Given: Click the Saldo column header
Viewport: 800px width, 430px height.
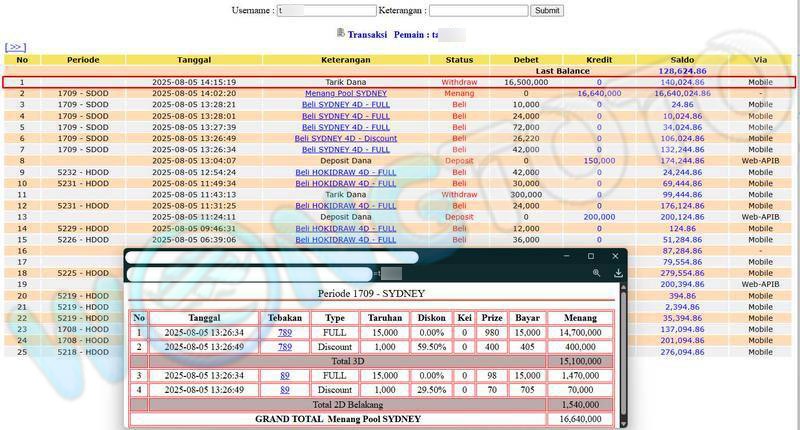Looking at the screenshot, I should 682,60.
